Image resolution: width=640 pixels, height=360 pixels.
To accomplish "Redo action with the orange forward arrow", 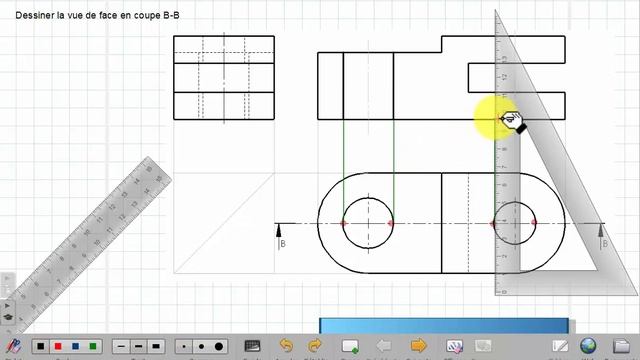I will point(315,346).
